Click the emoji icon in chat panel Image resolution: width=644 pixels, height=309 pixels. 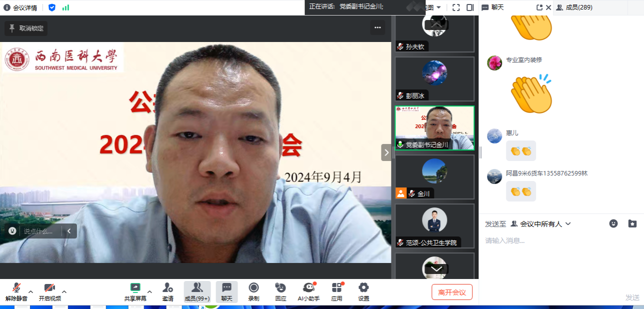pyautogui.click(x=613, y=223)
